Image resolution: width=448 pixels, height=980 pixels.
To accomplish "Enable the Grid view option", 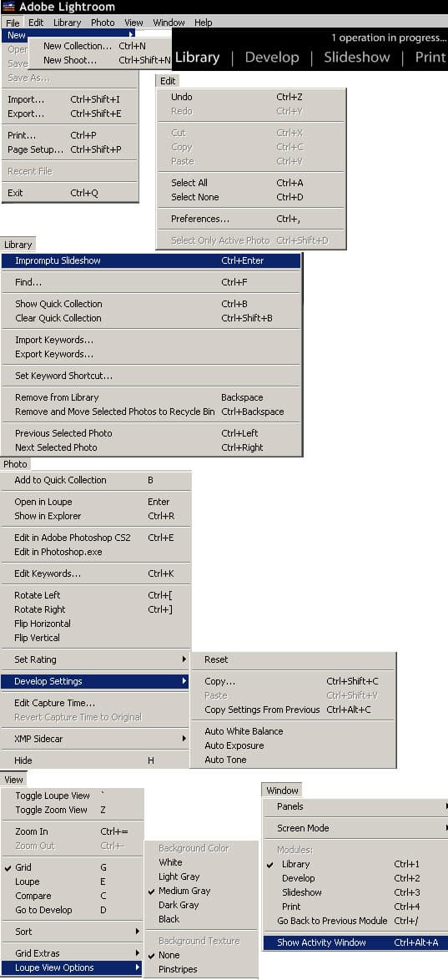I will [x=72, y=867].
